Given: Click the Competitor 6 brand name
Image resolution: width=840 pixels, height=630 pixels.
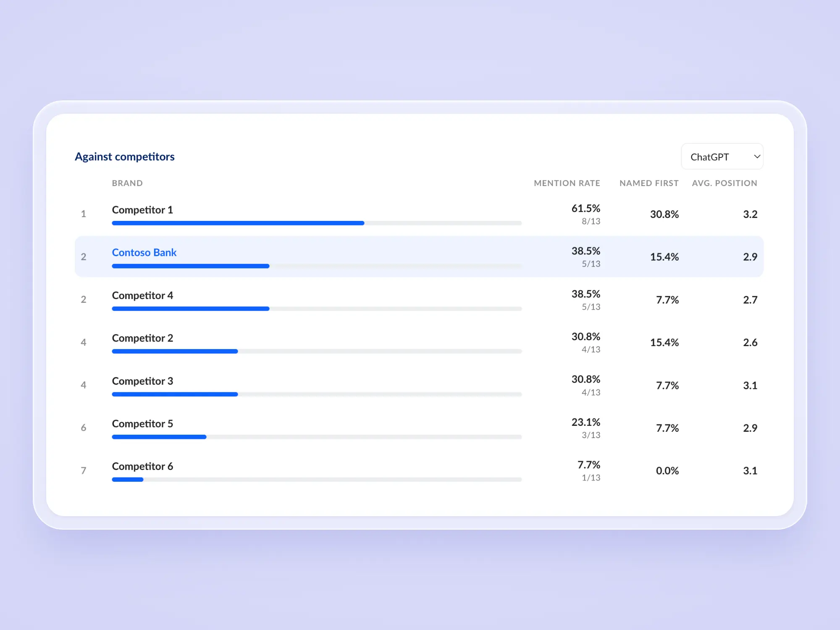Looking at the screenshot, I should pos(142,466).
